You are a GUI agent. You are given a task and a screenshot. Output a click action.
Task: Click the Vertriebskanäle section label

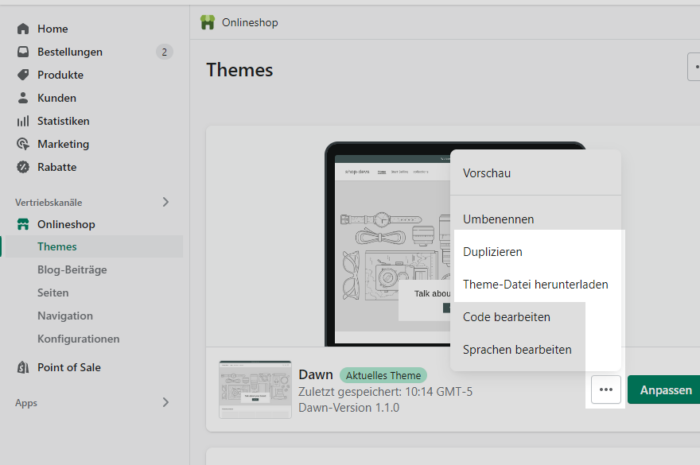point(49,203)
